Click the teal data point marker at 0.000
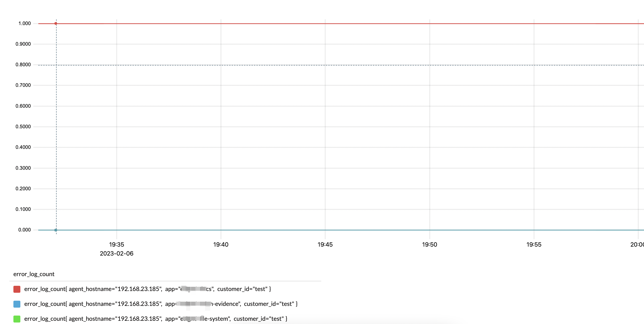 click(x=56, y=230)
